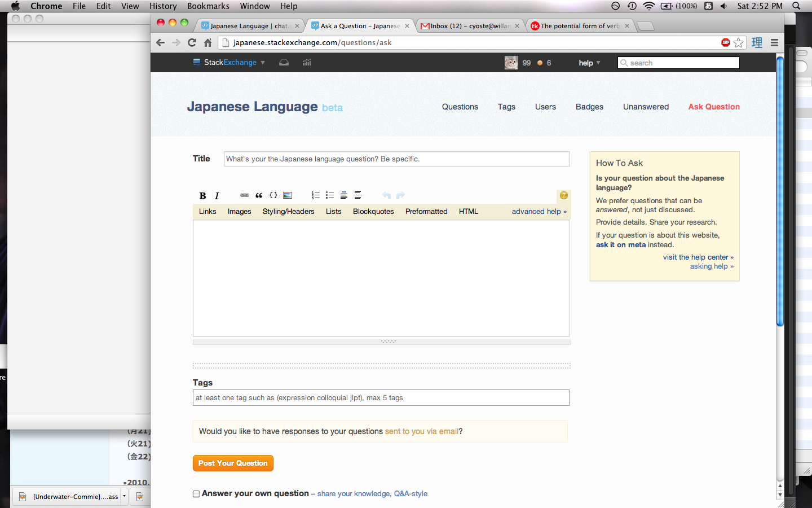Open visit the help center link

coord(698,257)
